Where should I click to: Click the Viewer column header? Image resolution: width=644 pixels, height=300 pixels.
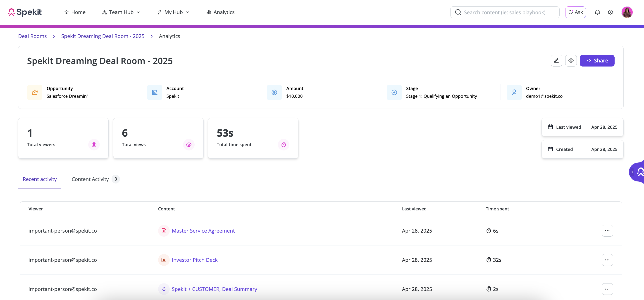coord(36,209)
